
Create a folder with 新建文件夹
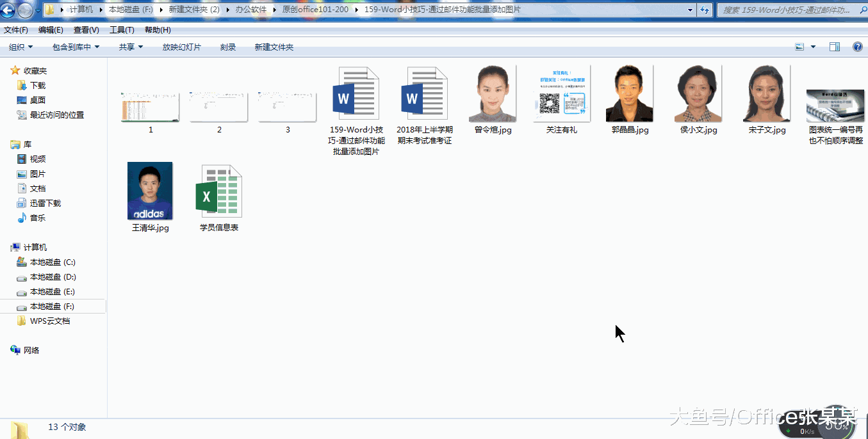[274, 47]
